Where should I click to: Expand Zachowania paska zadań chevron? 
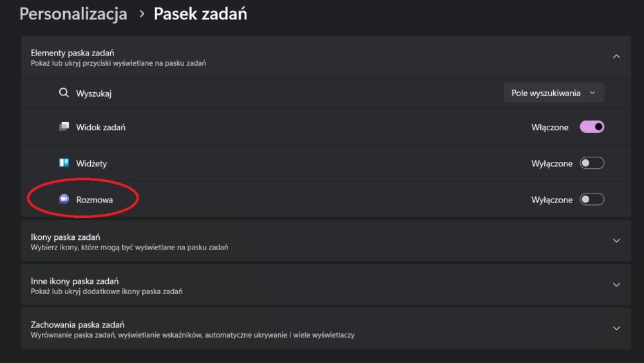click(616, 328)
